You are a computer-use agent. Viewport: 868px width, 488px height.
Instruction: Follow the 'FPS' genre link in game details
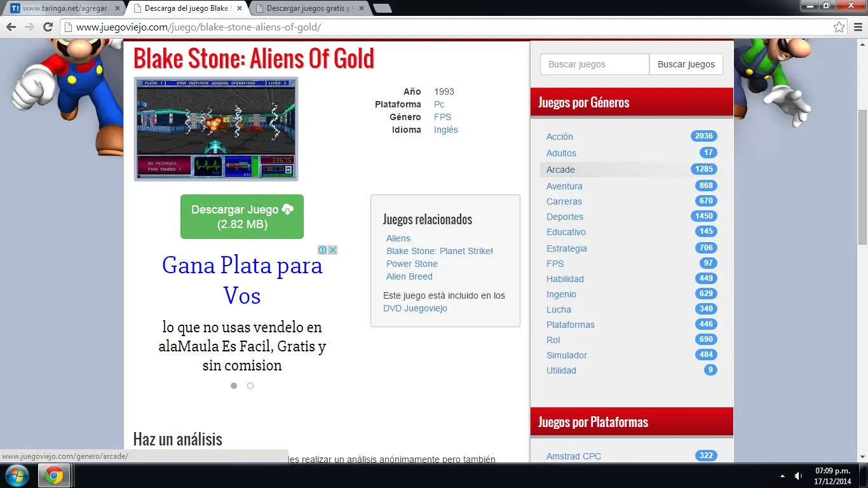click(x=442, y=117)
